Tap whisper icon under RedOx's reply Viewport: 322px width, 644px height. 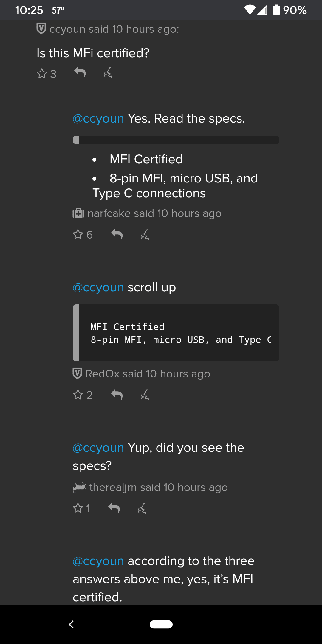145,395
